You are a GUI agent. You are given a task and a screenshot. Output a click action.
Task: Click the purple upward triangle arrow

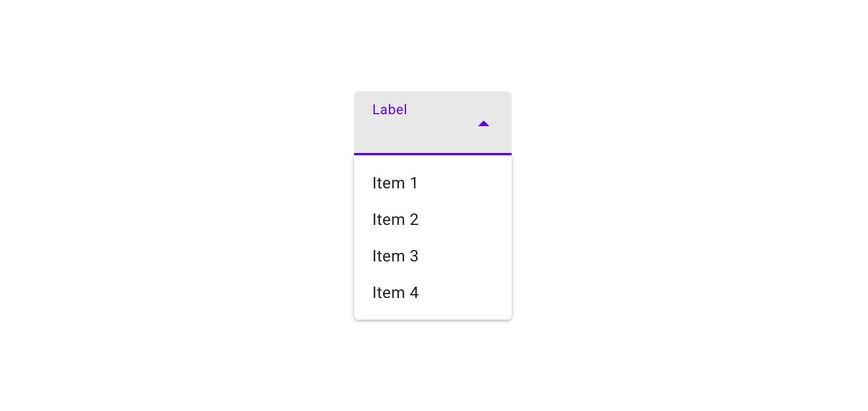coord(484,123)
